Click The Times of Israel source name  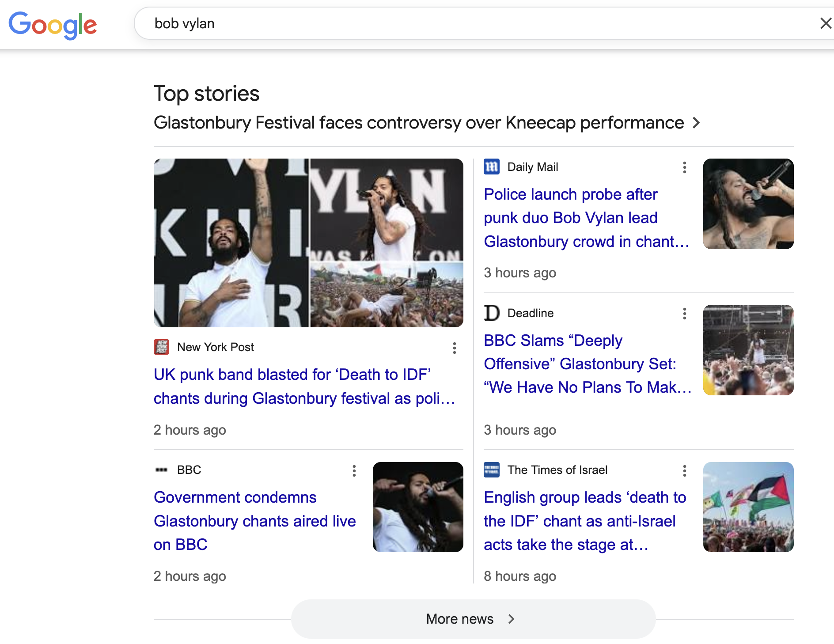tap(557, 470)
